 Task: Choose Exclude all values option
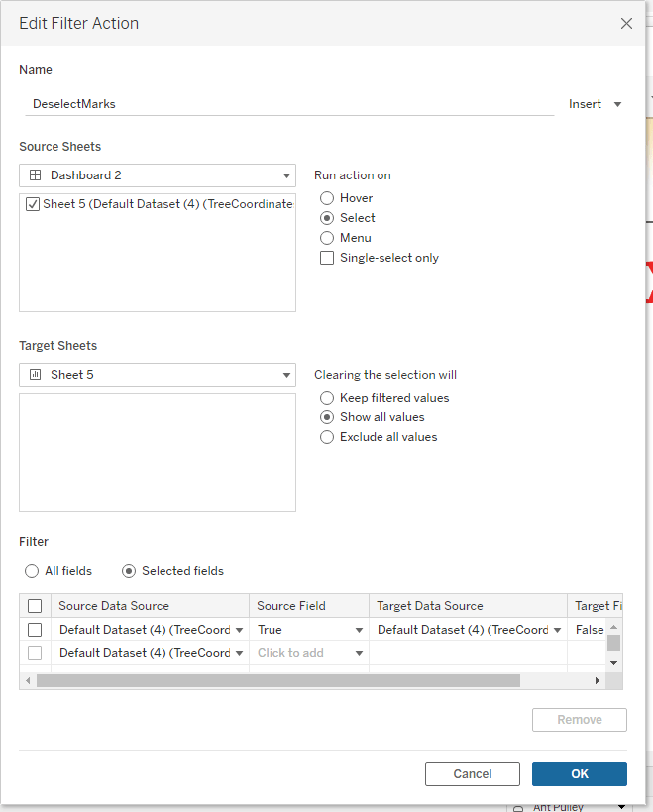(x=327, y=437)
